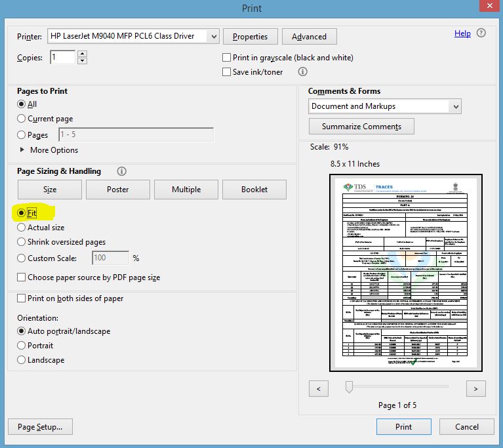Screen dimensions: 503x448
Task: Close the Print dialog
Action: point(489,6)
